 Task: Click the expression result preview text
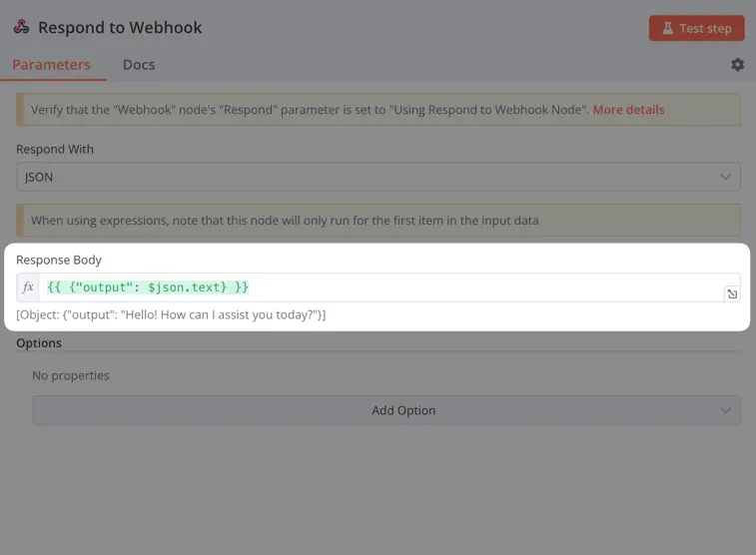tap(171, 315)
